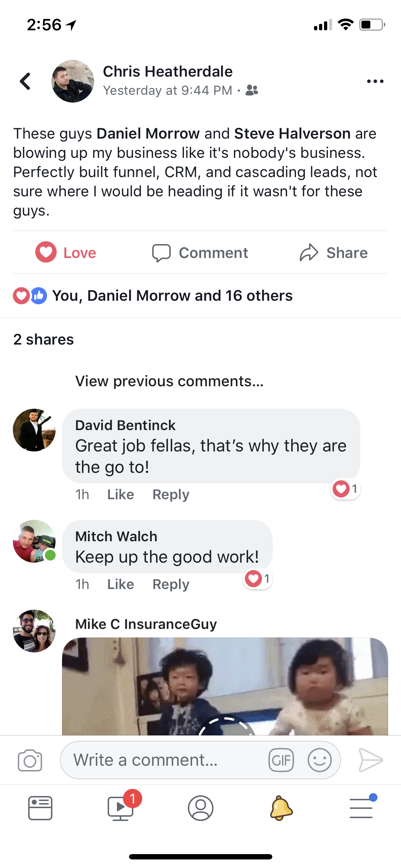View the 2 shares list

coord(43,339)
